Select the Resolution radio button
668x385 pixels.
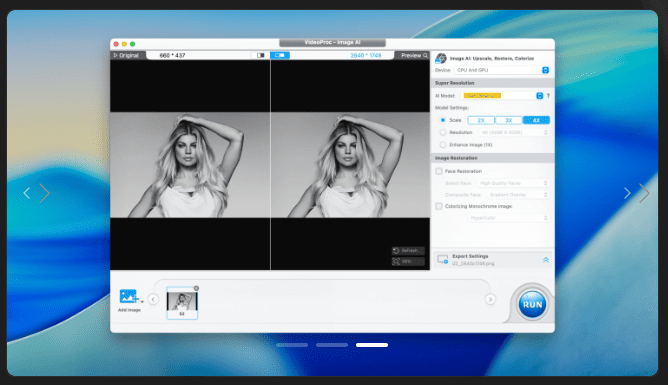click(443, 132)
